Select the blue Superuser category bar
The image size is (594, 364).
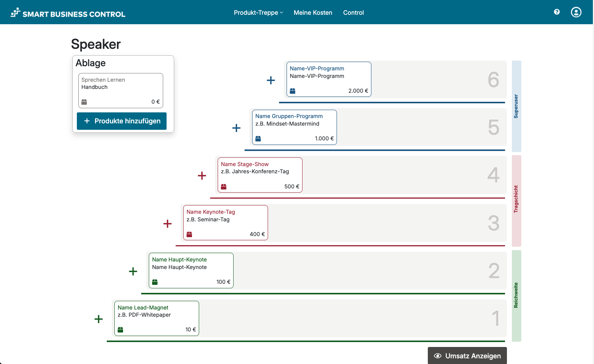(516, 106)
